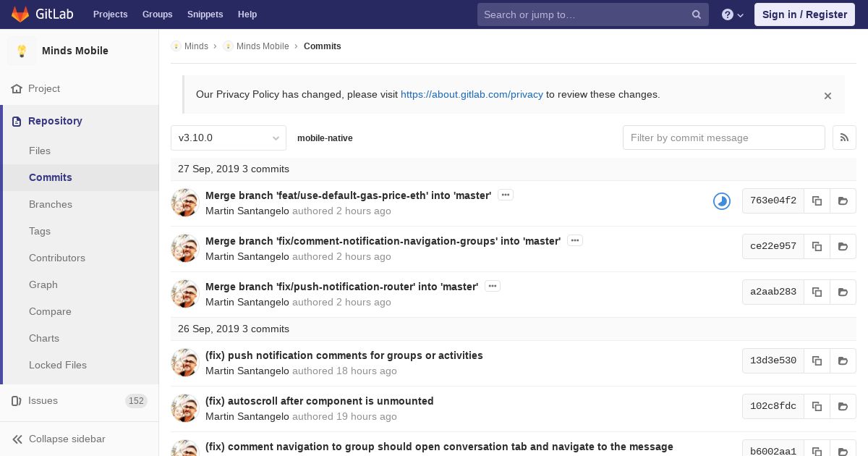Open Locked Files in the sidebar
The width and height of the screenshot is (868, 456).
pyautogui.click(x=58, y=365)
